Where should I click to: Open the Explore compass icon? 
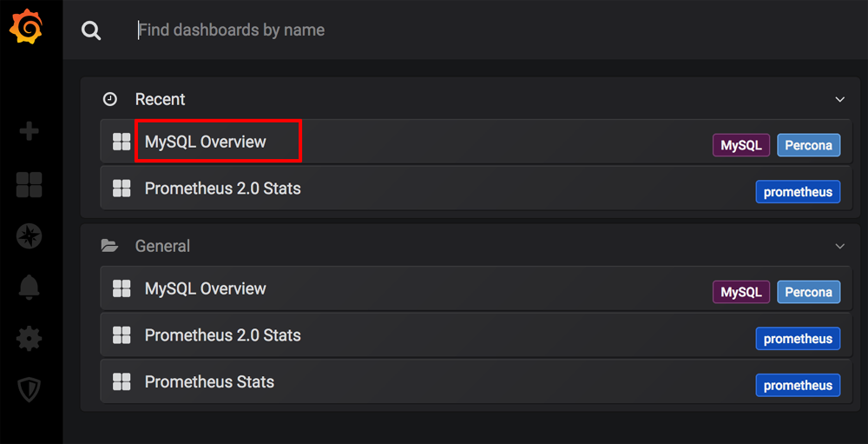[30, 236]
